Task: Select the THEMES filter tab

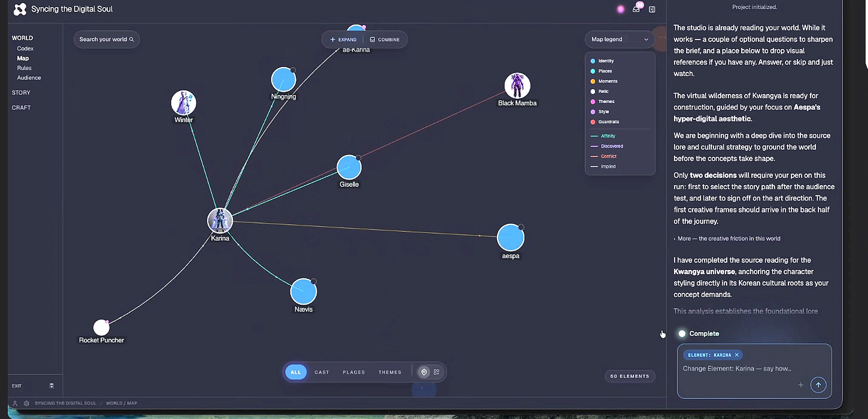Action: click(x=389, y=372)
